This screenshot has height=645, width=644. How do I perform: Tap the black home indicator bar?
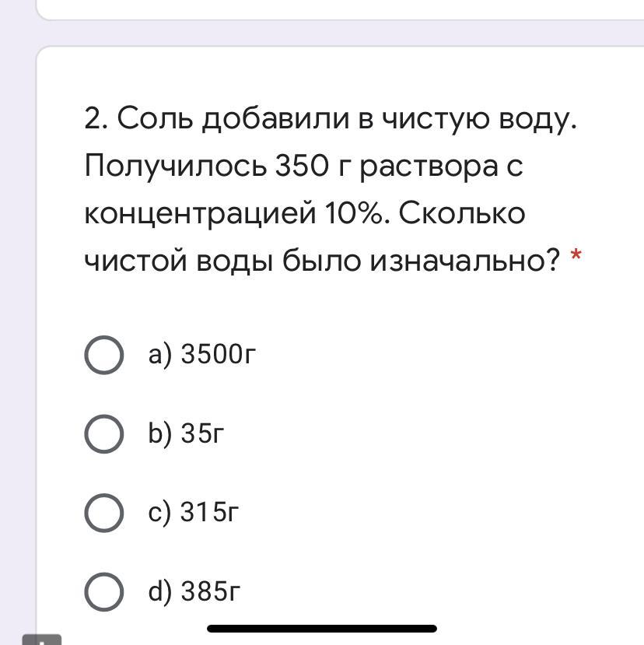pos(322,628)
